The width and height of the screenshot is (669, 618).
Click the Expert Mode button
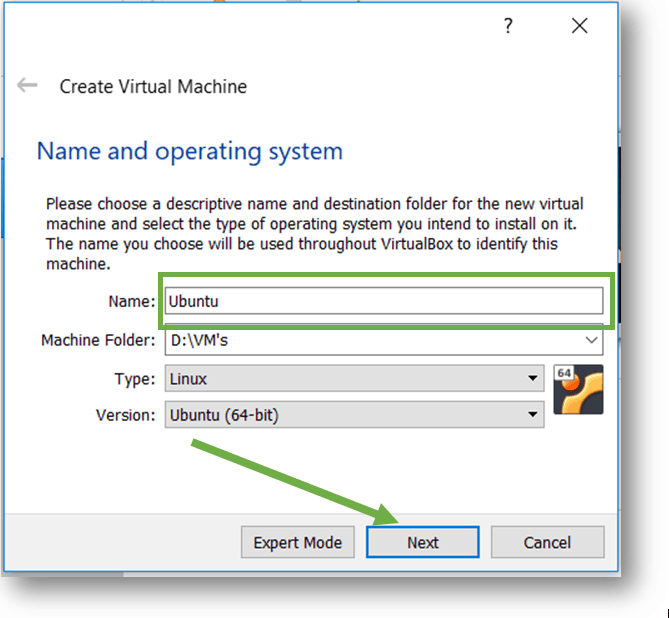(x=298, y=542)
